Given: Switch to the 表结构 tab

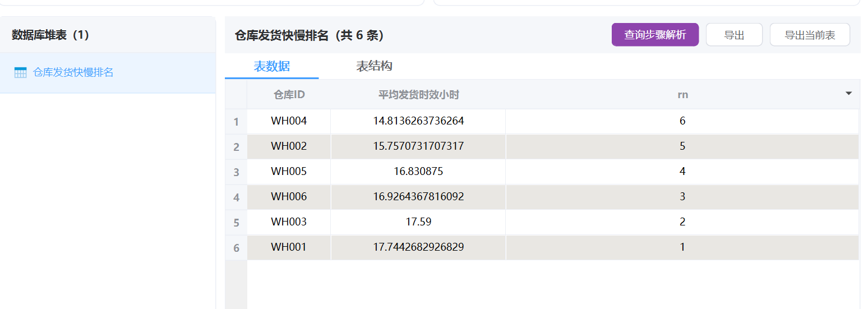Looking at the screenshot, I should click(x=374, y=66).
